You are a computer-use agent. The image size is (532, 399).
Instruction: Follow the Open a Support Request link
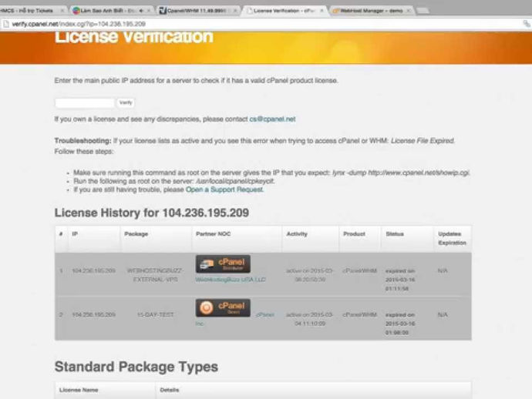click(224, 189)
